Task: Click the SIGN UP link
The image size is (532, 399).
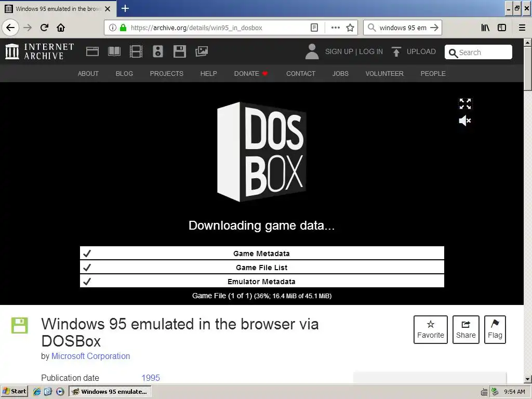Action: pyautogui.click(x=339, y=51)
